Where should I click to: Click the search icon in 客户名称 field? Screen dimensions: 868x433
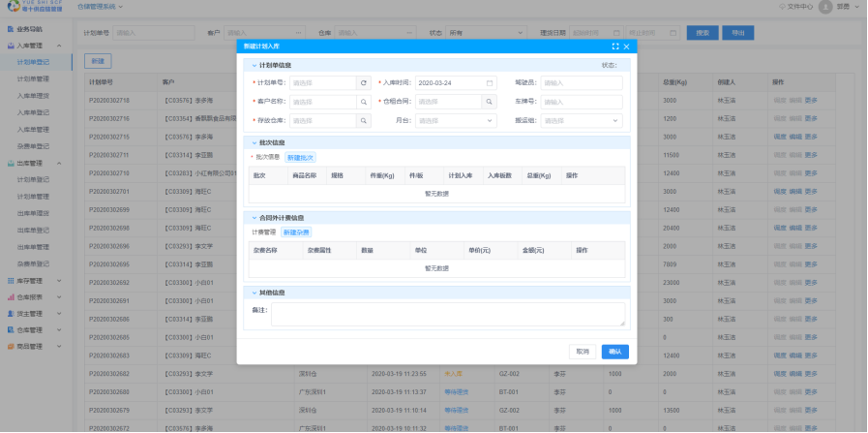click(364, 102)
